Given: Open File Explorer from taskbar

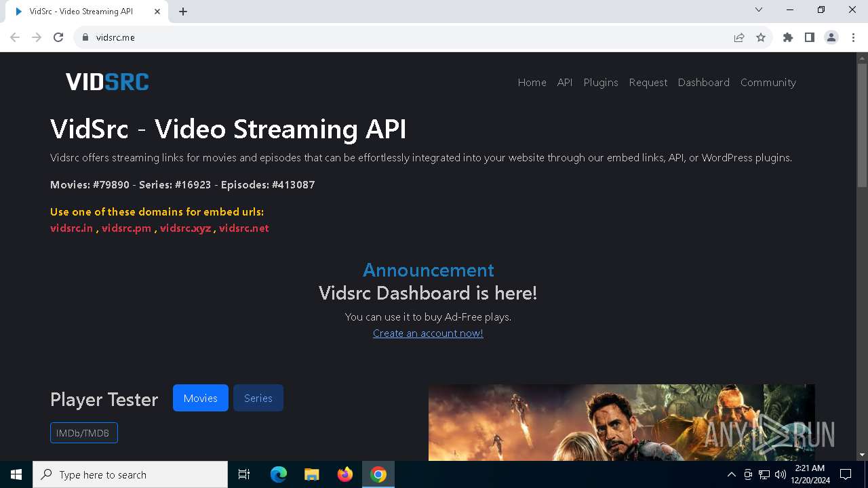Looking at the screenshot, I should (311, 474).
